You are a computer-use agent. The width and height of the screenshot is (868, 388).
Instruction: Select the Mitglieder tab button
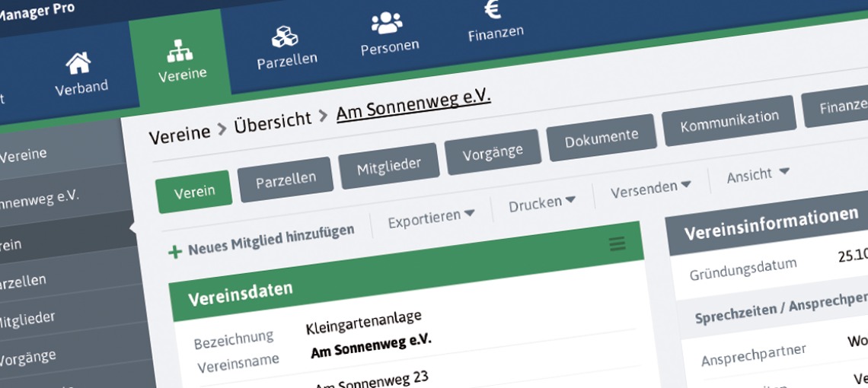[x=388, y=166]
